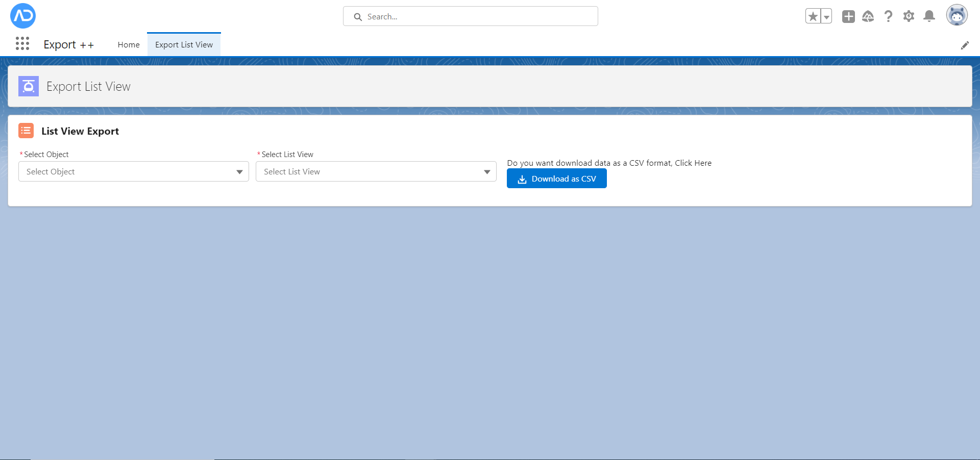Click the Download as CSV button
This screenshot has height=460, width=980.
coord(556,179)
